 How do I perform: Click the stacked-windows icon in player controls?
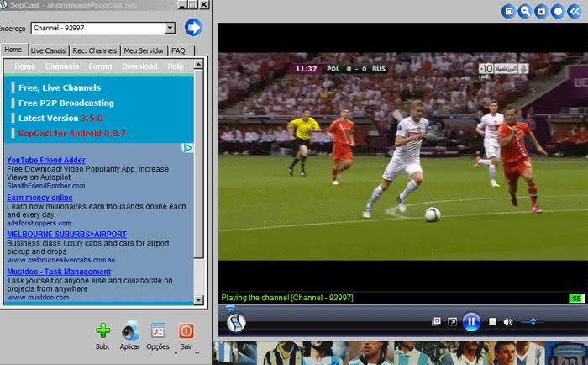(x=436, y=322)
